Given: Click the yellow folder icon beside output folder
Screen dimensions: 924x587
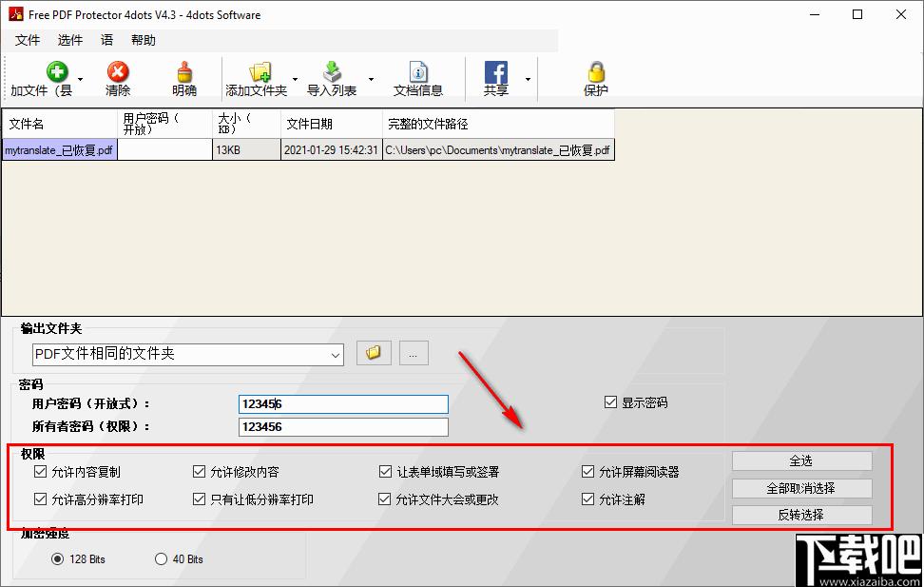Looking at the screenshot, I should [x=374, y=353].
